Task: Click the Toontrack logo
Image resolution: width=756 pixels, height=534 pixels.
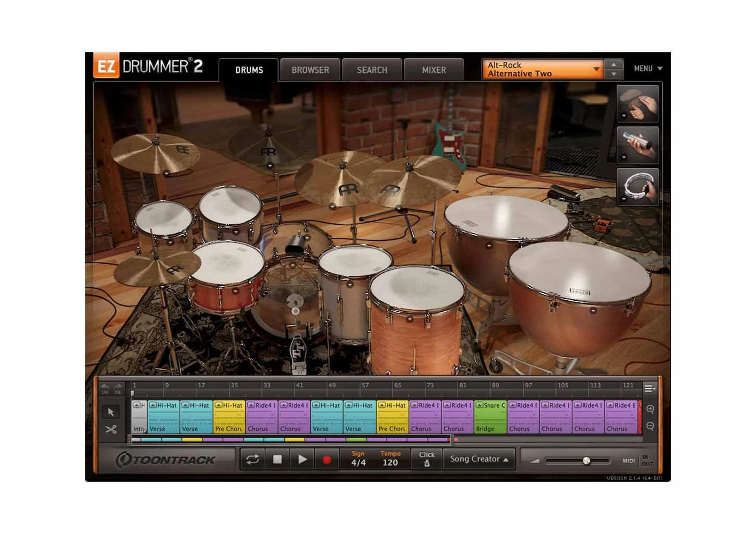Action: coord(166,460)
